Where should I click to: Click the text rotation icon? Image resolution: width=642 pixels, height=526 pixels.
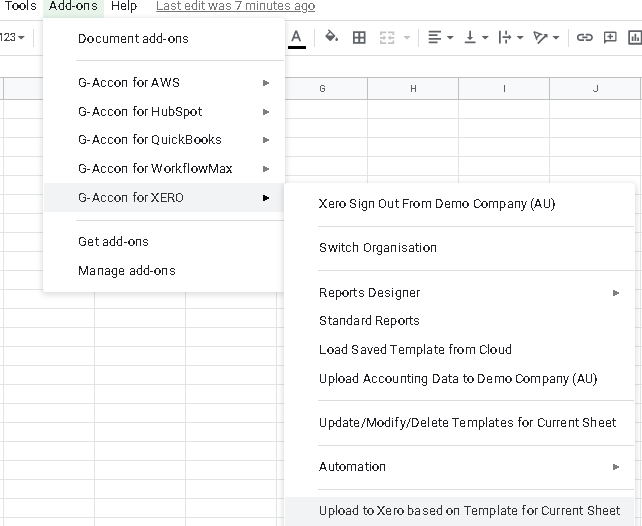point(540,37)
